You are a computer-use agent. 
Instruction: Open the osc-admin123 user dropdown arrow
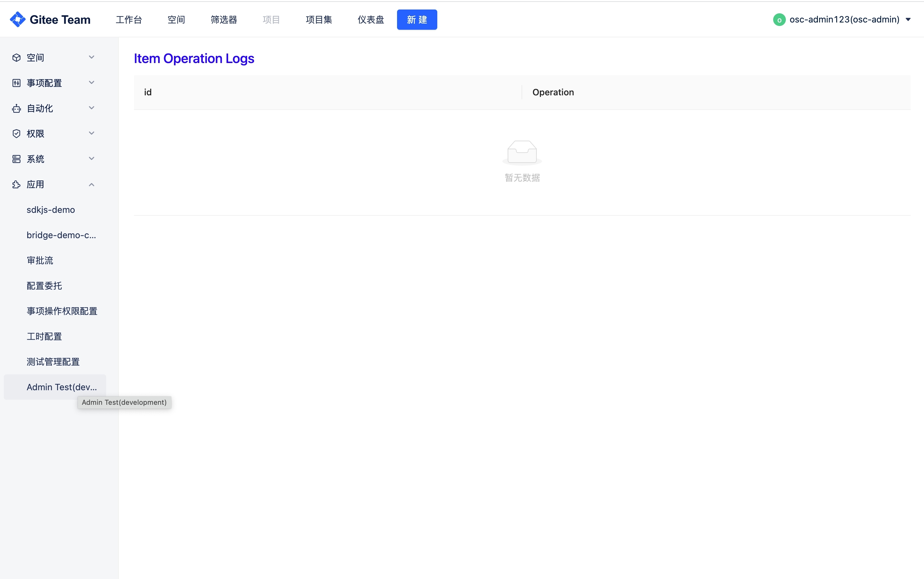point(908,20)
